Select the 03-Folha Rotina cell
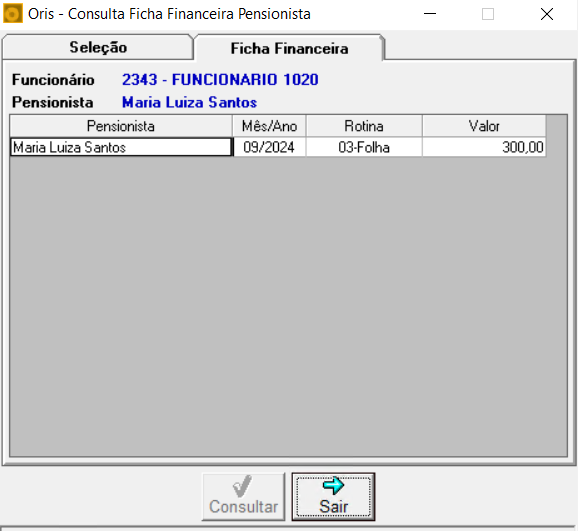This screenshot has height=531, width=578. coord(364,147)
